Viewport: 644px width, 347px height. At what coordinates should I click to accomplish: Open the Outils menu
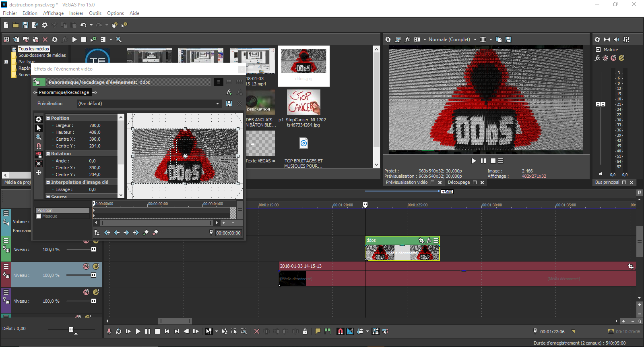tap(95, 13)
